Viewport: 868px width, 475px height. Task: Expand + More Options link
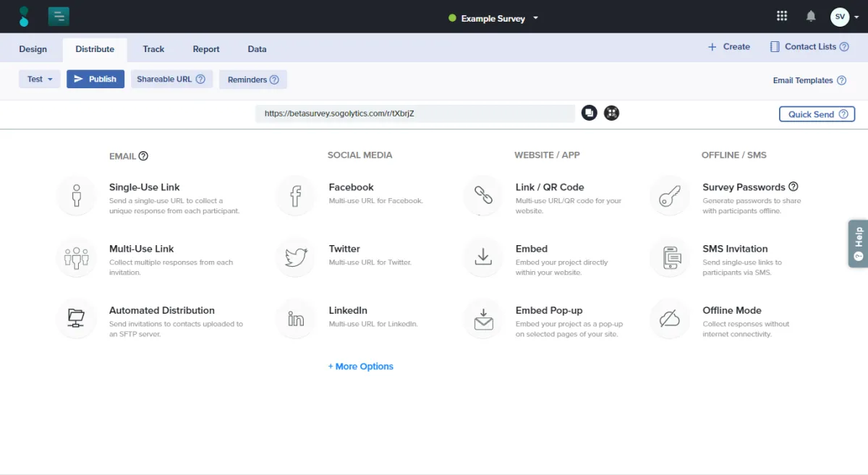pos(361,367)
